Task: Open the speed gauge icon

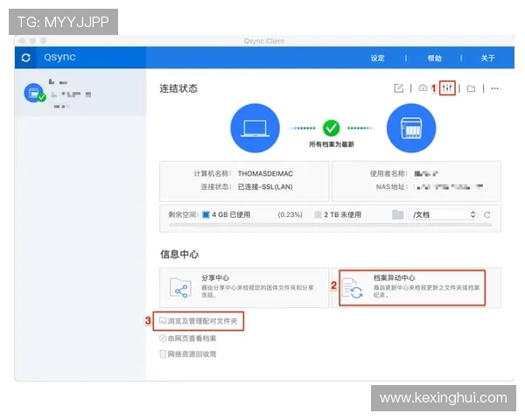Action: 423,88
